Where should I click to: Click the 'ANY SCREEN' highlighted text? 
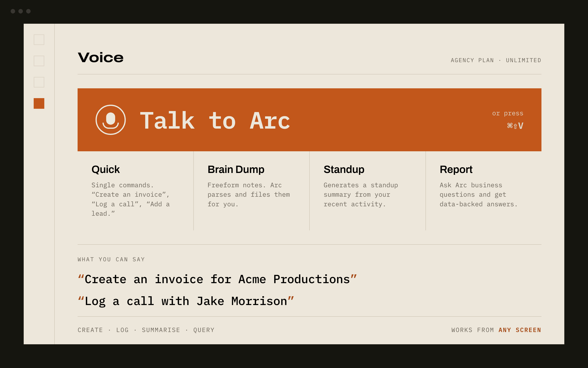coord(520,330)
